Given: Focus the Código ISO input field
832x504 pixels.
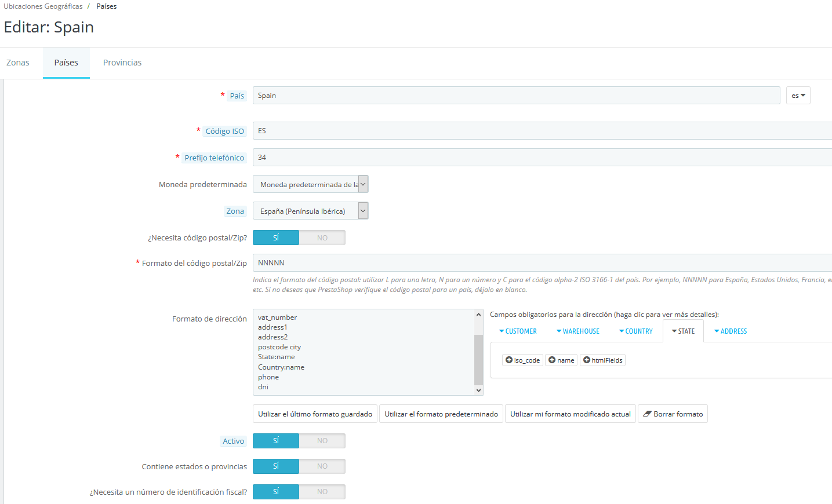Looking at the screenshot, I should coord(543,131).
